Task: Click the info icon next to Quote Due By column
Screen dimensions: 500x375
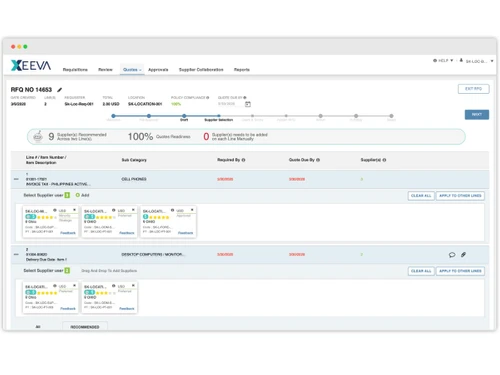Action: click(x=318, y=160)
